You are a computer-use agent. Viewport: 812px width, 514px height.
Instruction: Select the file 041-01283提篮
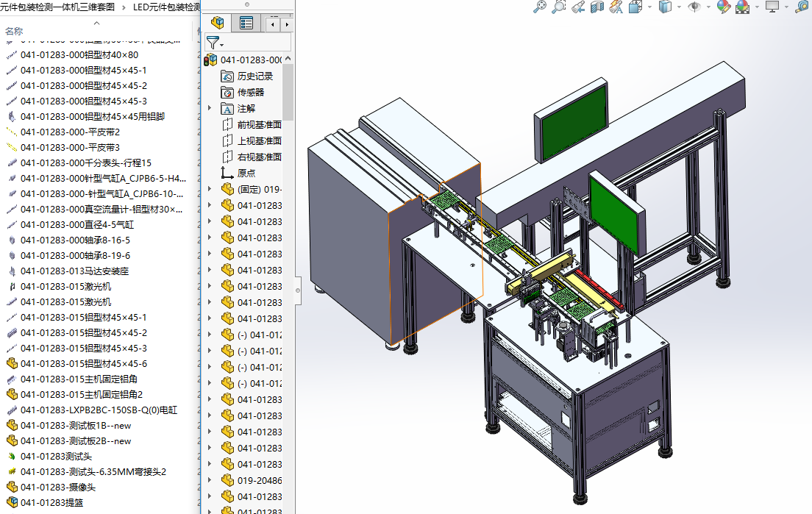(x=50, y=502)
